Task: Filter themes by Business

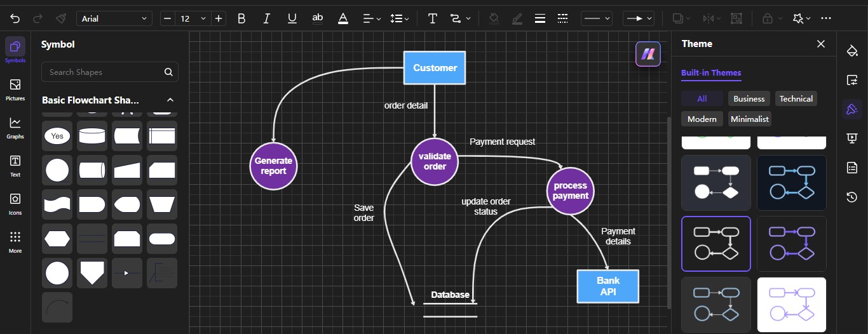Action: click(x=749, y=98)
